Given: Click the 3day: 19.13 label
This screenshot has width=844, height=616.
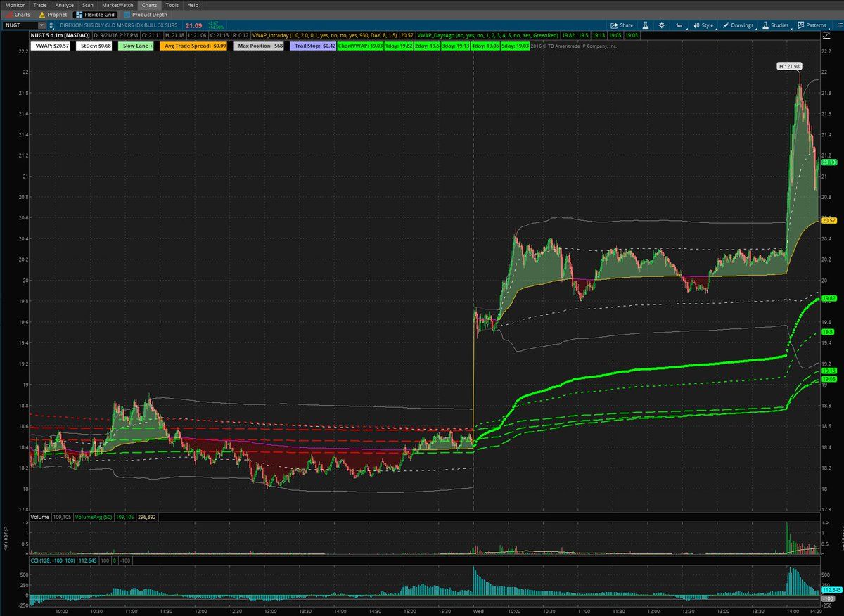Looking at the screenshot, I should 456,46.
